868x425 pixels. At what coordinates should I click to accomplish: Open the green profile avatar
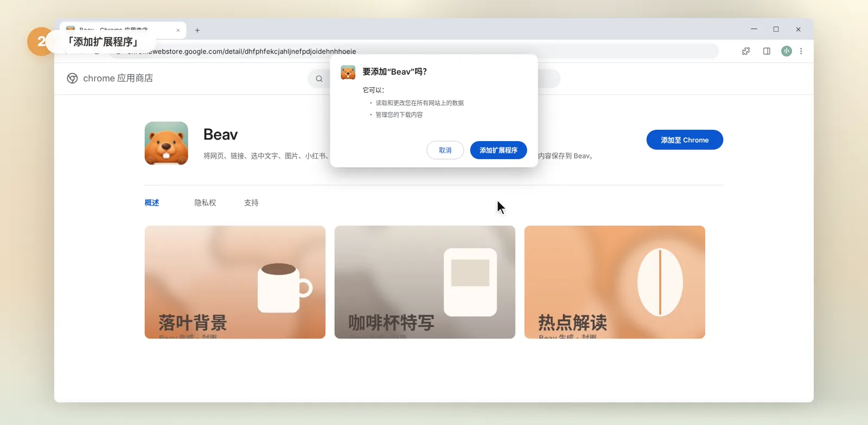click(787, 51)
